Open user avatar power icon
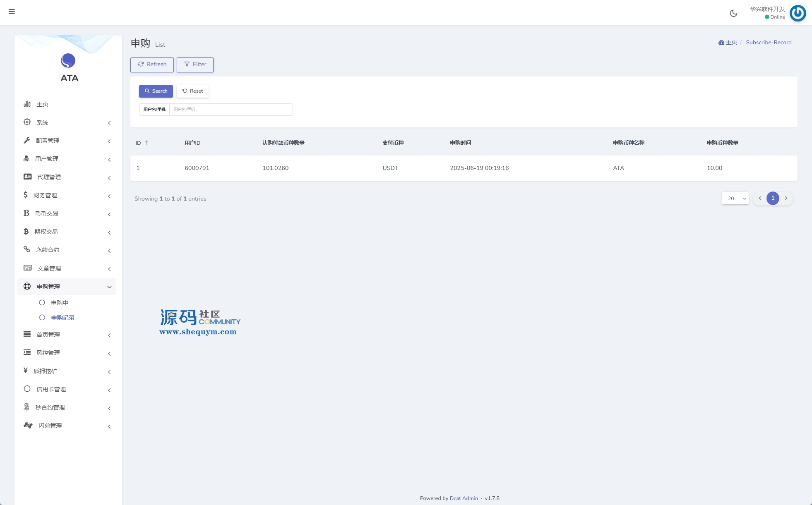Screen dimensions: 812x505 798,13
